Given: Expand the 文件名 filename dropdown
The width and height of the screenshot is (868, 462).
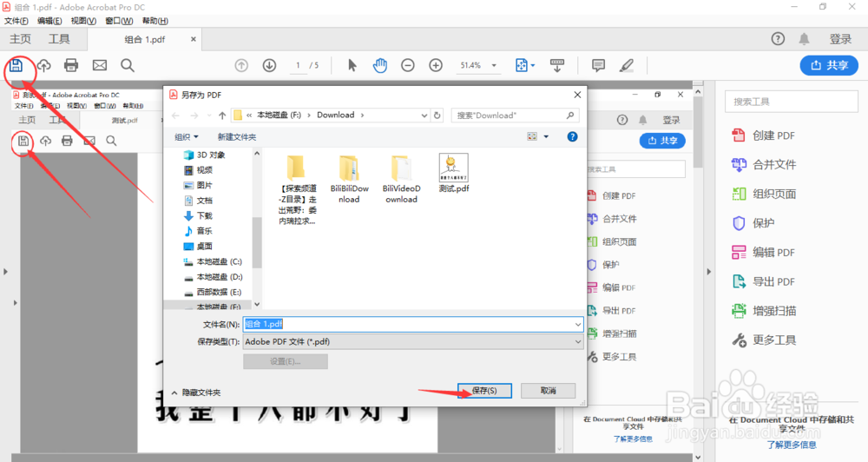Looking at the screenshot, I should tap(577, 324).
